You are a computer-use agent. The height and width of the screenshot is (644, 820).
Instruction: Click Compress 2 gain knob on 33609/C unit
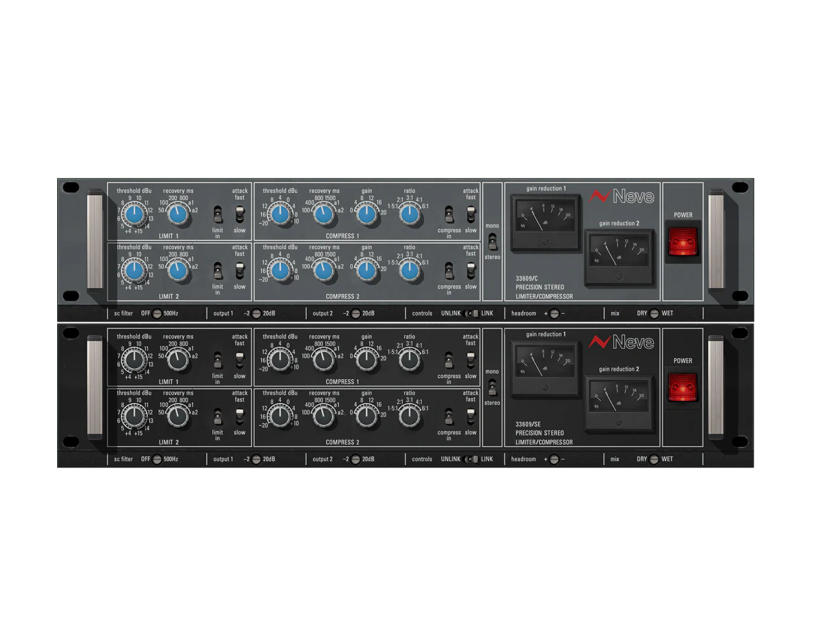click(x=367, y=271)
